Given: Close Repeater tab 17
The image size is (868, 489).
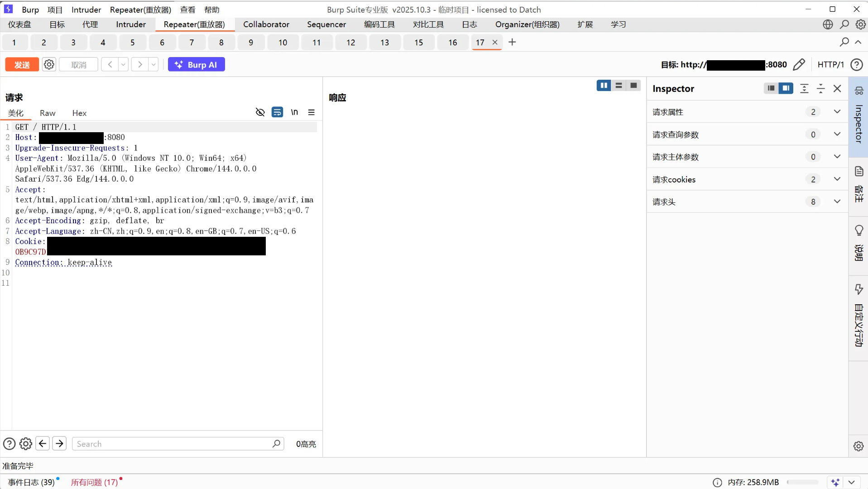Looking at the screenshot, I should pos(495,42).
